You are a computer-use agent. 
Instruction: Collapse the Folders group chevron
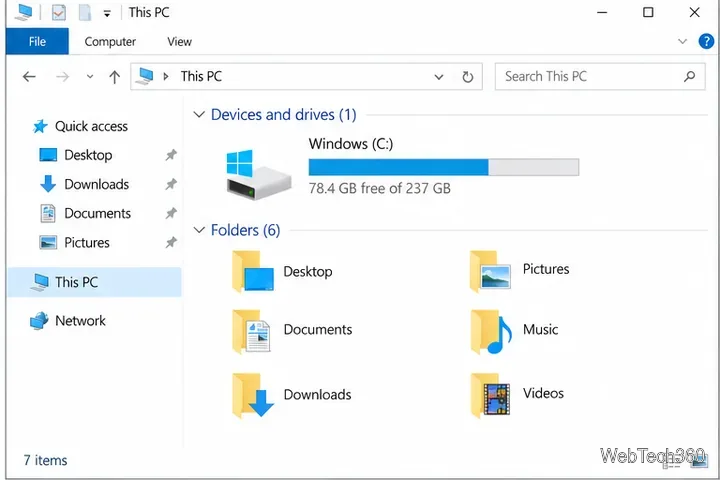pos(199,230)
